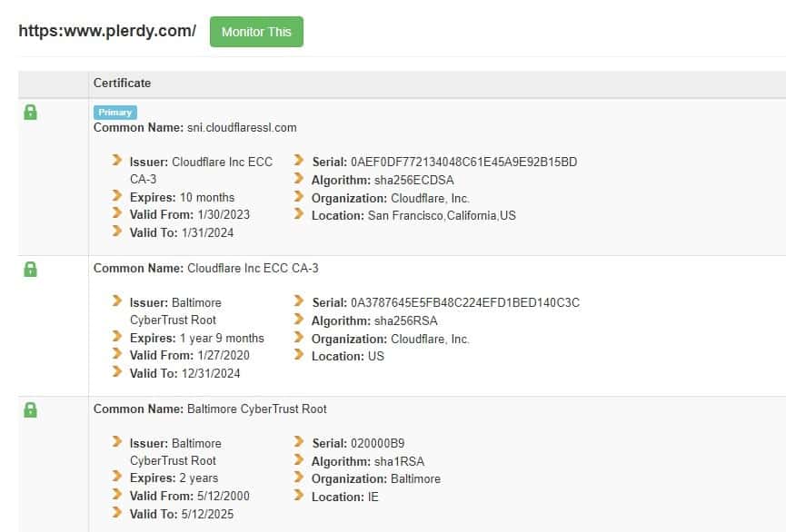Click the green lock for sni.cloudflaressl.com
The width and height of the screenshot is (786, 532).
pos(30,113)
